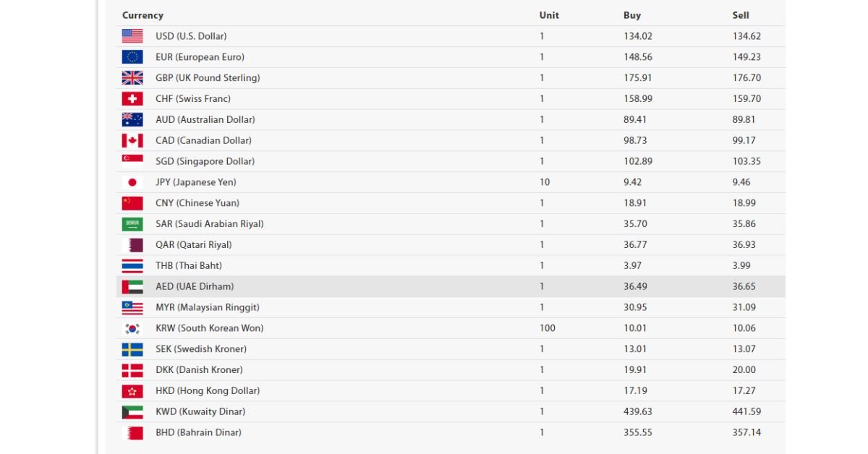Viewport: 868px width, 454px height.
Task: Click the Japanese flag icon
Action: point(132,182)
